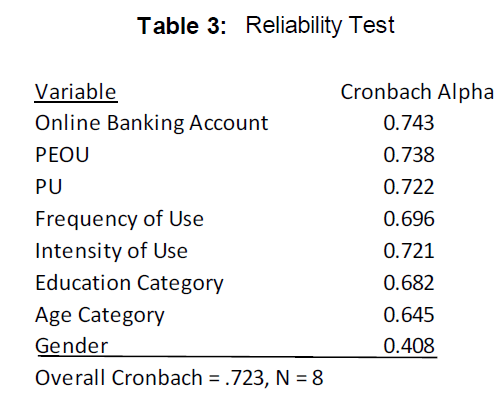Click the 'Frequency of Use' row label
This screenshot has height=395, width=497.
click(x=119, y=220)
